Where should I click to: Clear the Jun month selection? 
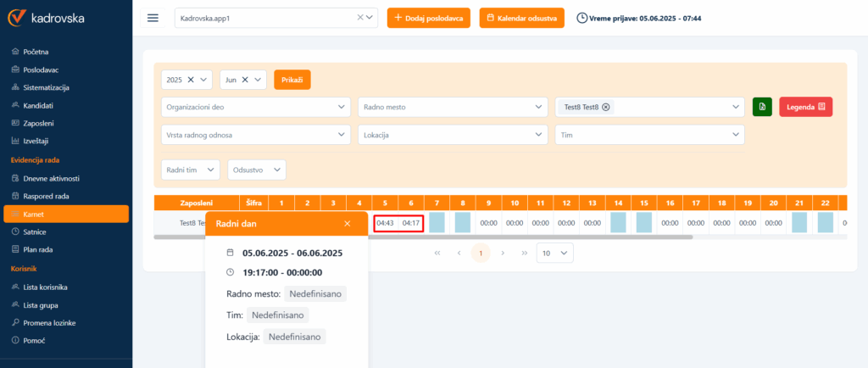[245, 80]
